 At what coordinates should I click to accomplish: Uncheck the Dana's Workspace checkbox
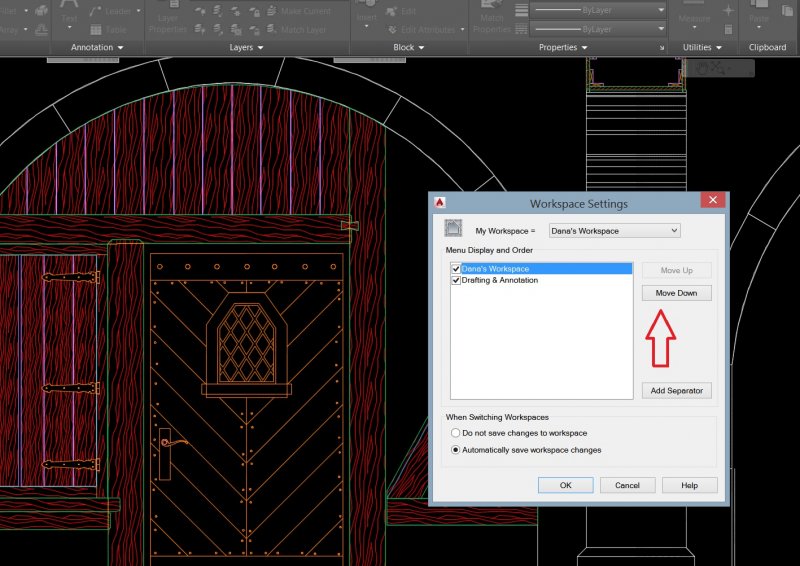pyautogui.click(x=456, y=269)
